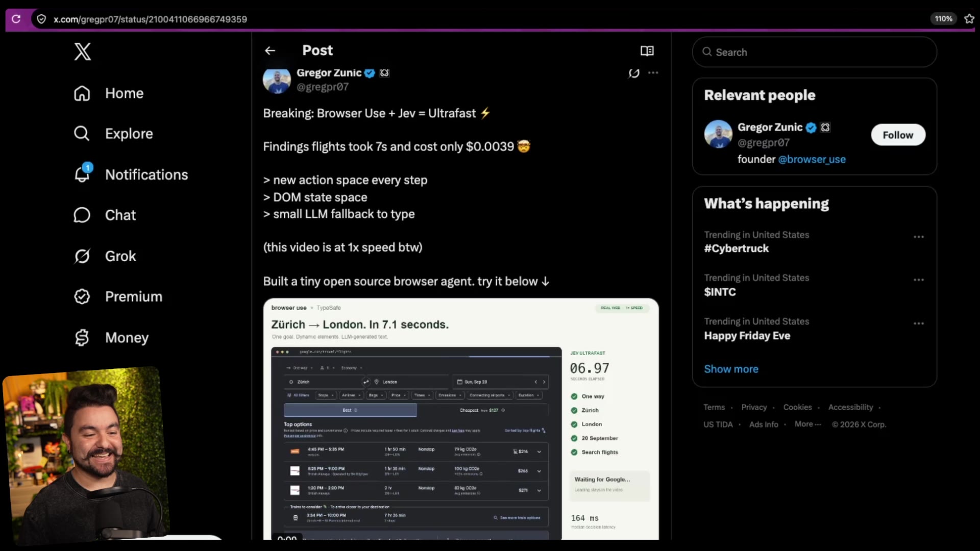Open the Premium badge icon
Image resolution: width=980 pixels, height=551 pixels.
[82, 296]
